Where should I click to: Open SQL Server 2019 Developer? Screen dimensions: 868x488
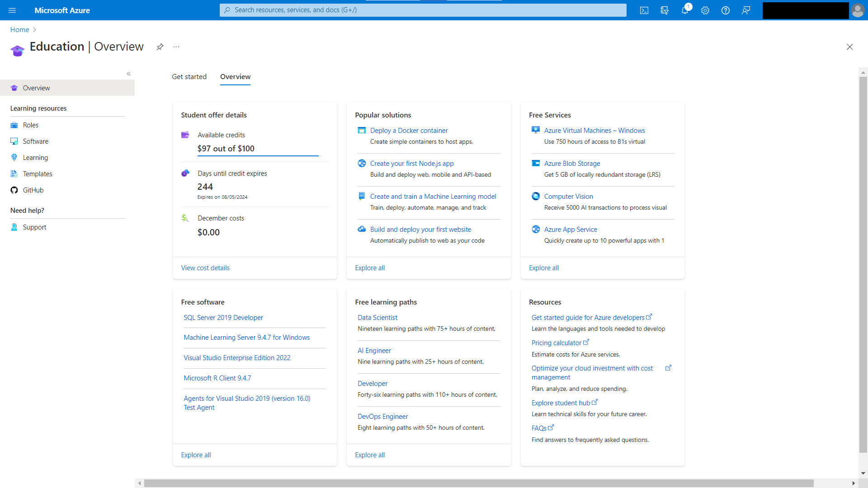(223, 318)
